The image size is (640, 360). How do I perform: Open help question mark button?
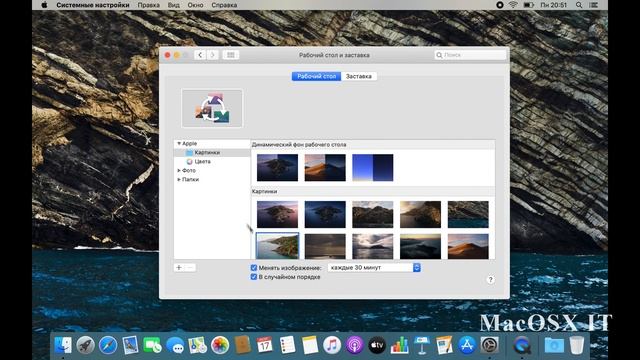[491, 280]
